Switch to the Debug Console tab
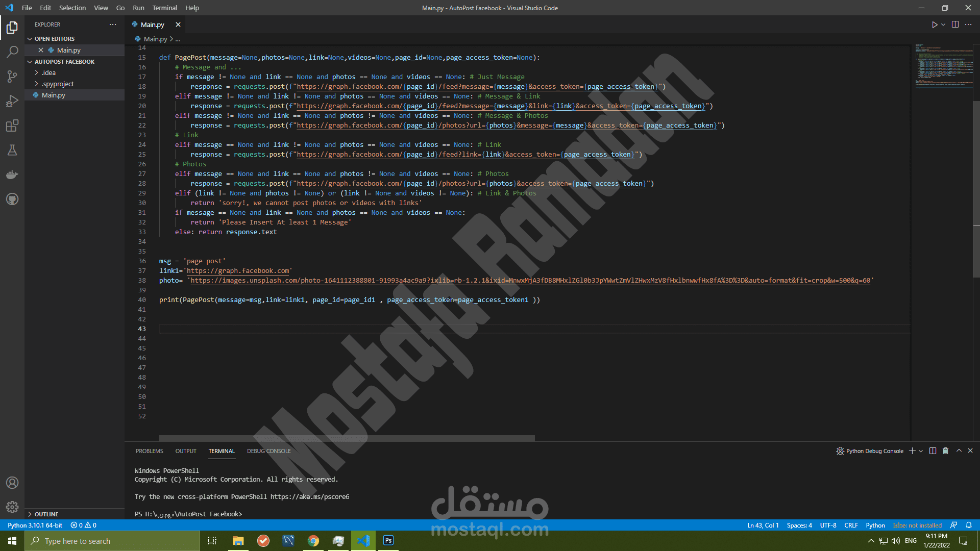This screenshot has width=980, height=551. tap(268, 451)
